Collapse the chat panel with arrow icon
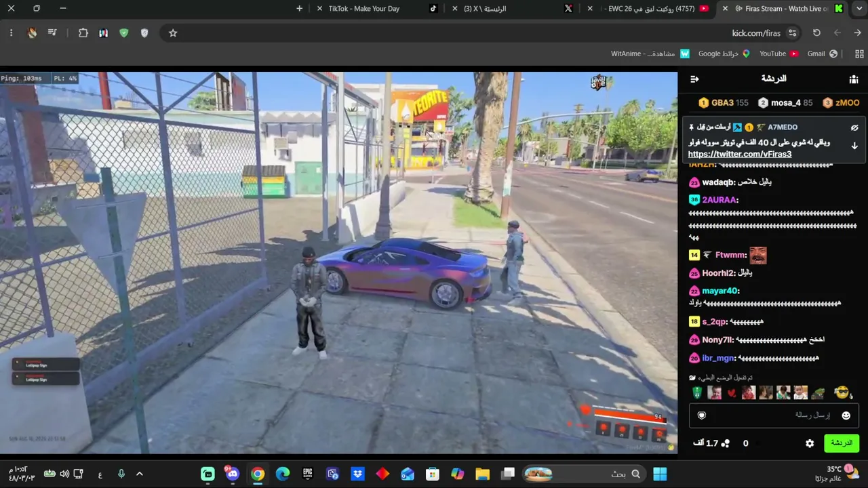 coord(694,79)
